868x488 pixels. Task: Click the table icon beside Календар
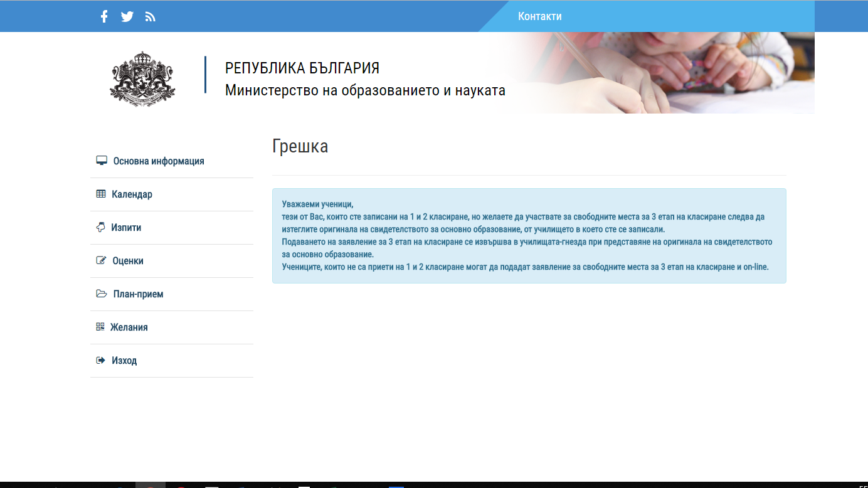pos(101,194)
